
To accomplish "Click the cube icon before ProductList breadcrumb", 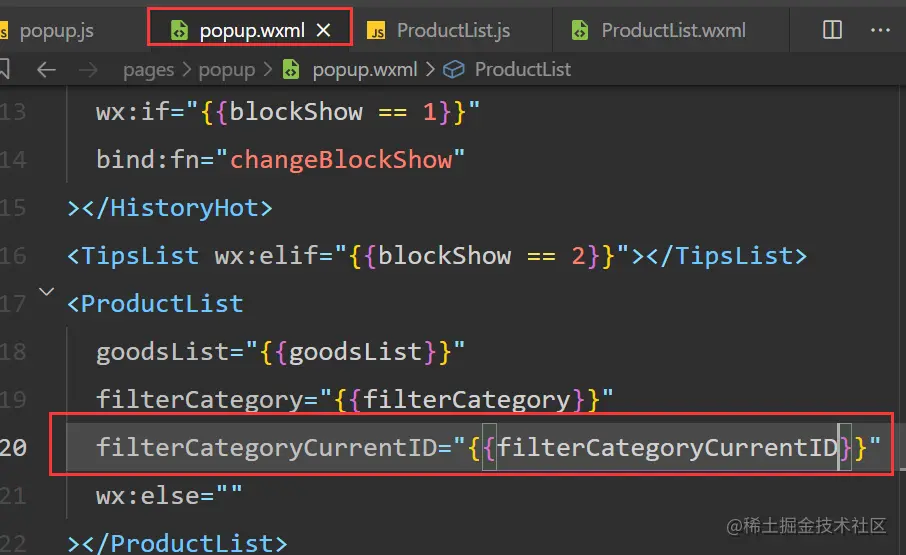I will (454, 69).
